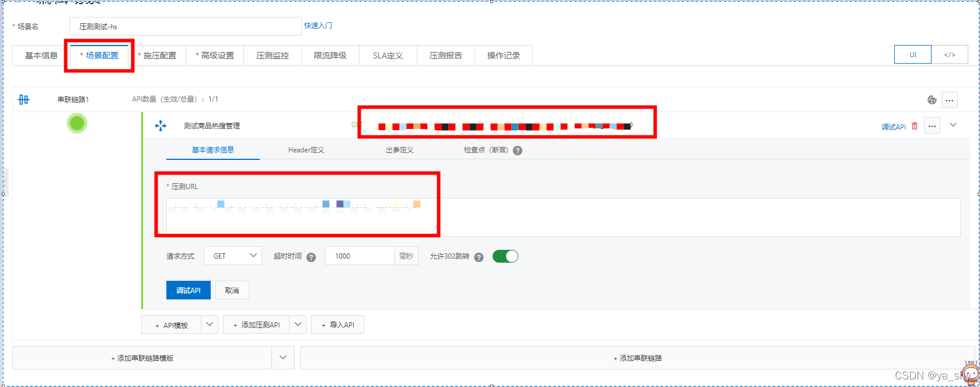Focus the 压测URL text area

click(x=563, y=218)
